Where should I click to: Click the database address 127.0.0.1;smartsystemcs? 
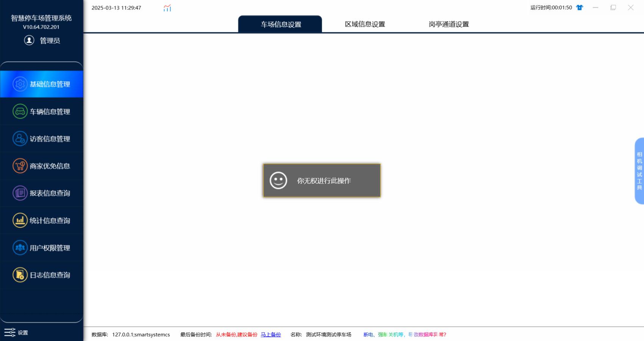click(x=141, y=335)
